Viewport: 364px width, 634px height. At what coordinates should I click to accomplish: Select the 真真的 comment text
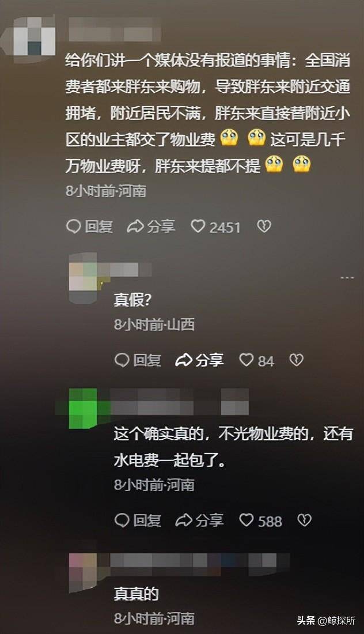136,594
